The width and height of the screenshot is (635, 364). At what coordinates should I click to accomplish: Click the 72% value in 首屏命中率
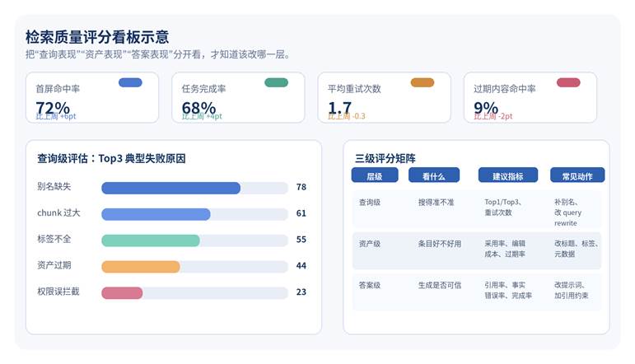coord(53,107)
